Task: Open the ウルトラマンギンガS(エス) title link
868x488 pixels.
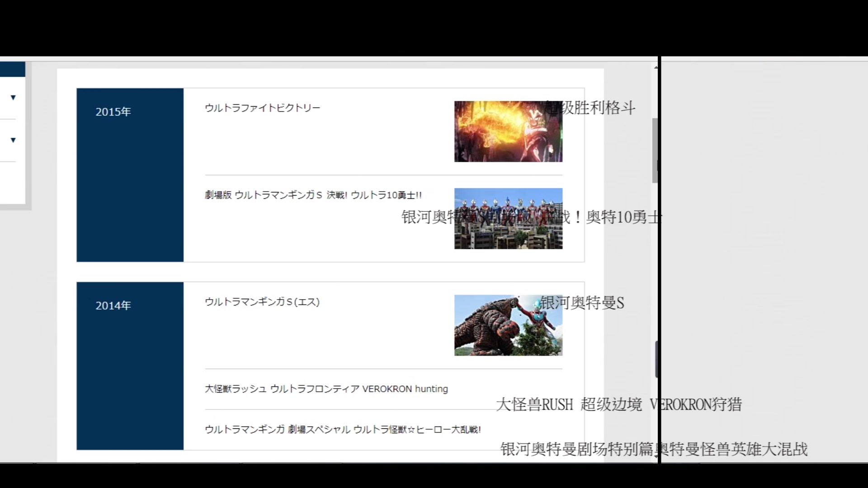Action: tap(262, 302)
